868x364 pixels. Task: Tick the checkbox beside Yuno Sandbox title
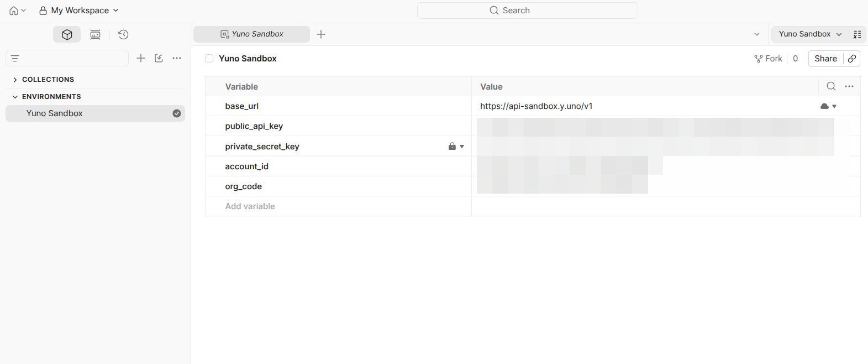209,59
